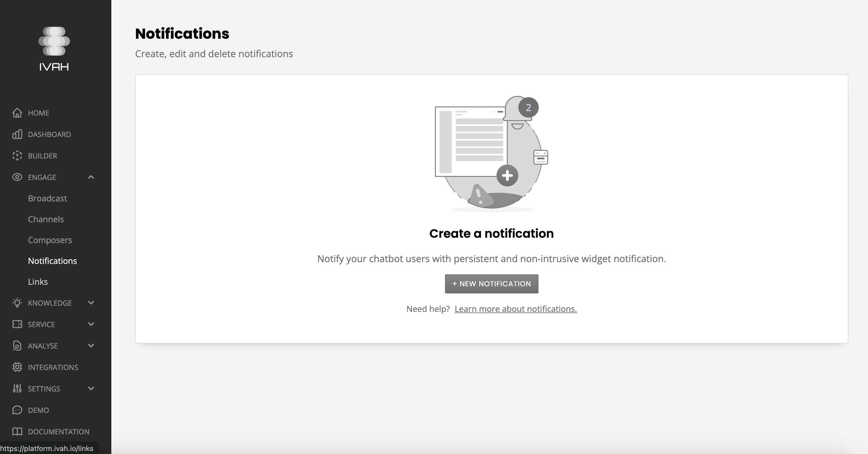The height and width of the screenshot is (454, 868).
Task: Click the notification illustration graphic
Action: 491,153
